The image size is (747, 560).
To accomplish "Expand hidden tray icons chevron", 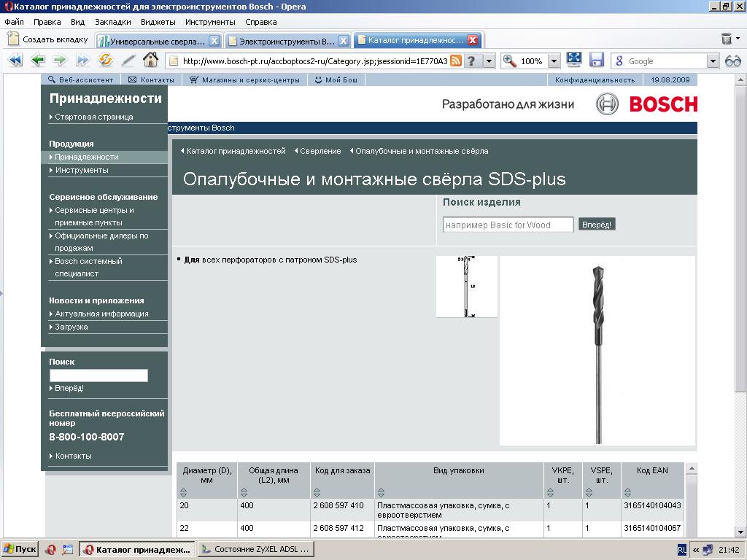I will tap(695, 550).
